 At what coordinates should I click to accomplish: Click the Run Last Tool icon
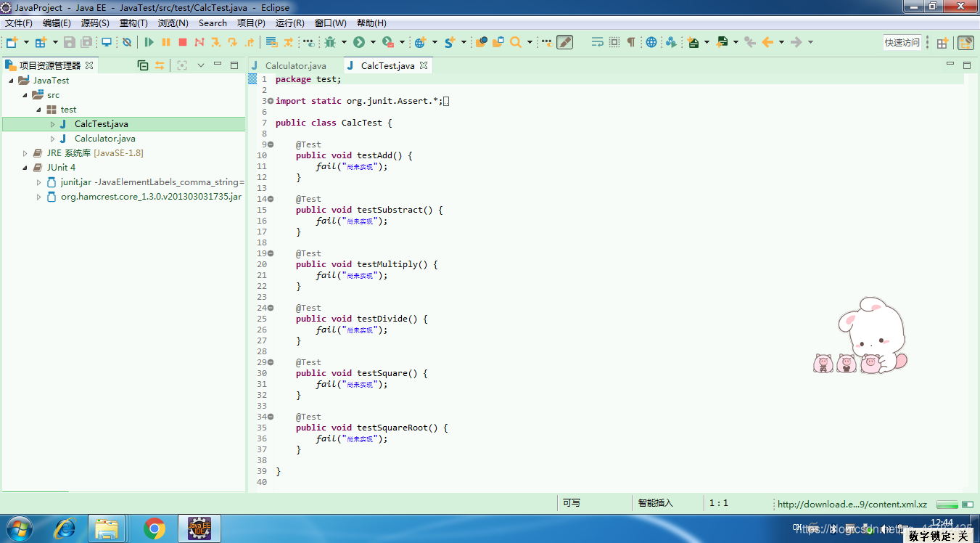coord(388,42)
